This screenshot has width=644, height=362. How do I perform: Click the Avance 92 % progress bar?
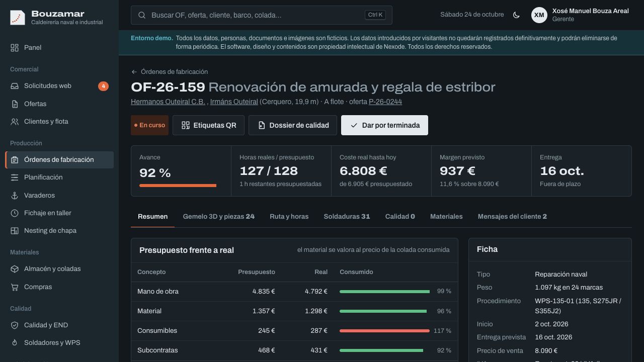(181, 186)
